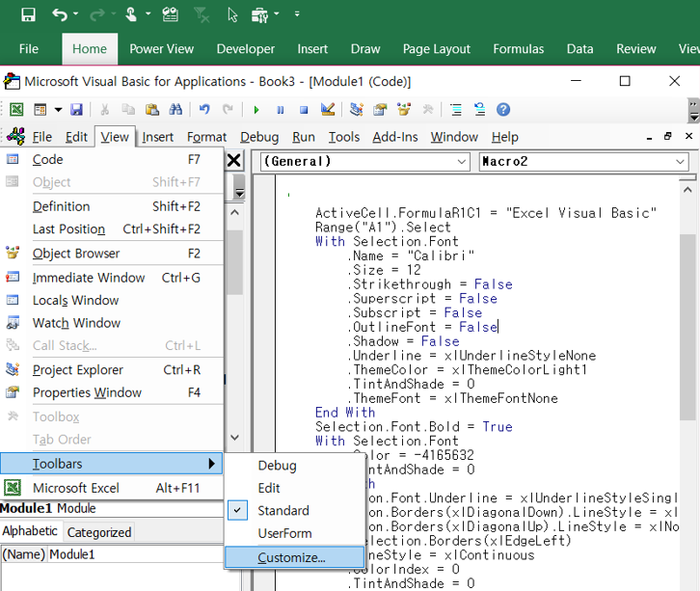Click the code window vertical scrollbar
This screenshot has height=591, width=700.
tap(687, 328)
